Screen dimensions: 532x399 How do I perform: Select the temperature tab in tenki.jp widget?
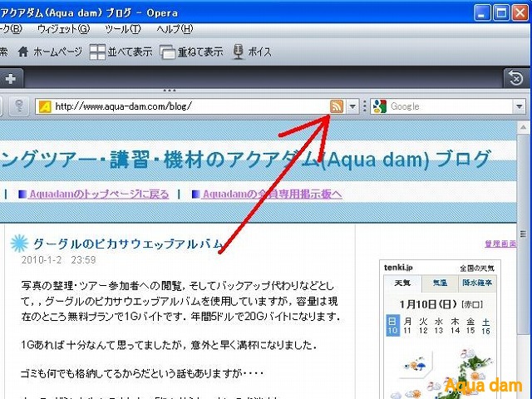pos(440,283)
